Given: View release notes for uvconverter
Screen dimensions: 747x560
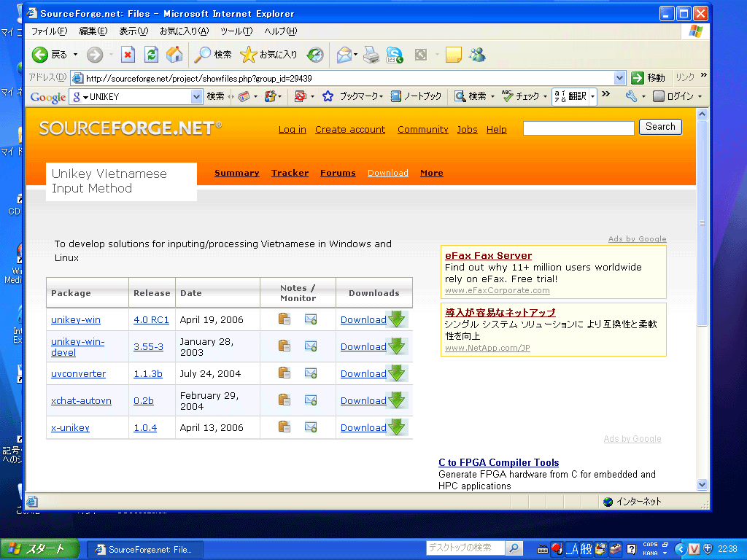Looking at the screenshot, I should tap(285, 373).
